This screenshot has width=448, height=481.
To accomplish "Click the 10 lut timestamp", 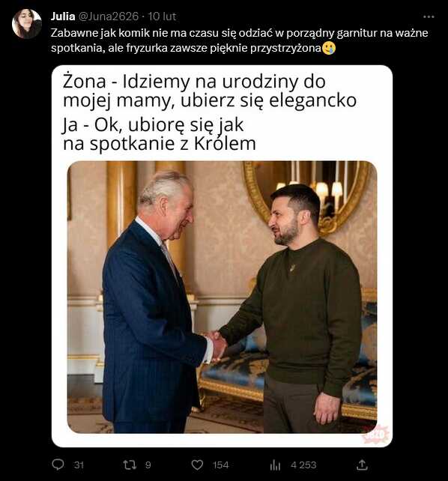I will 163,16.
